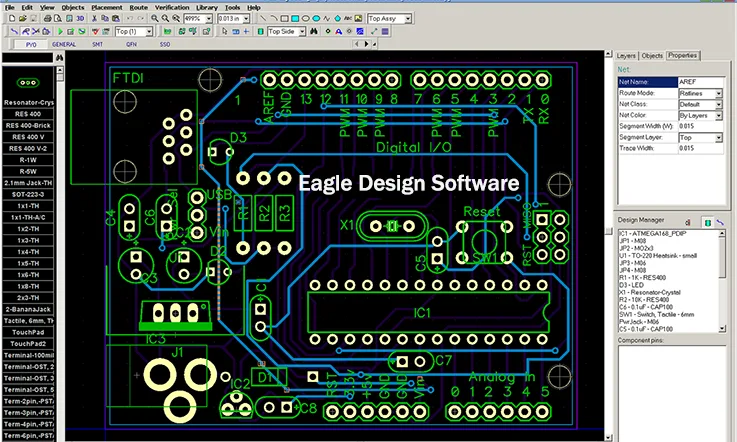Select IC1 - ATMEGA168_PDIP in Design Manager
The width and height of the screenshot is (737, 442).
653,233
